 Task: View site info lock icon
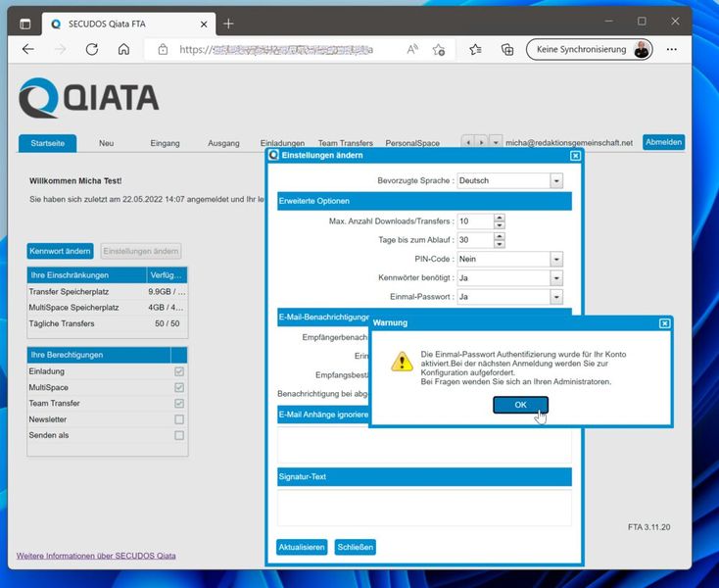pos(163,49)
